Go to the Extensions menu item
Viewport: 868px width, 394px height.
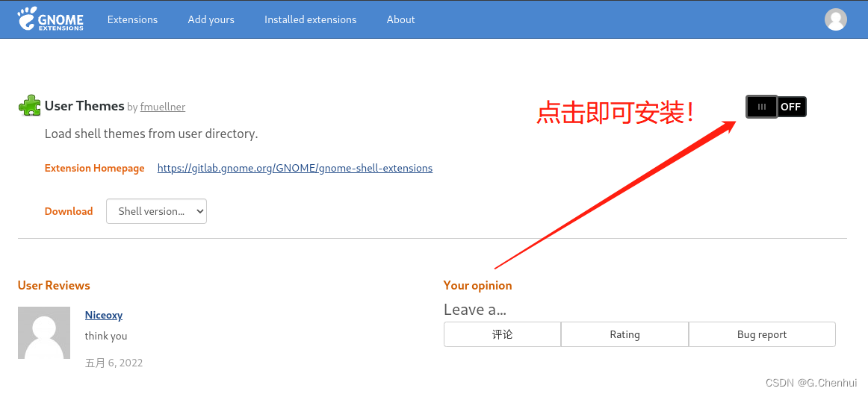(x=132, y=19)
